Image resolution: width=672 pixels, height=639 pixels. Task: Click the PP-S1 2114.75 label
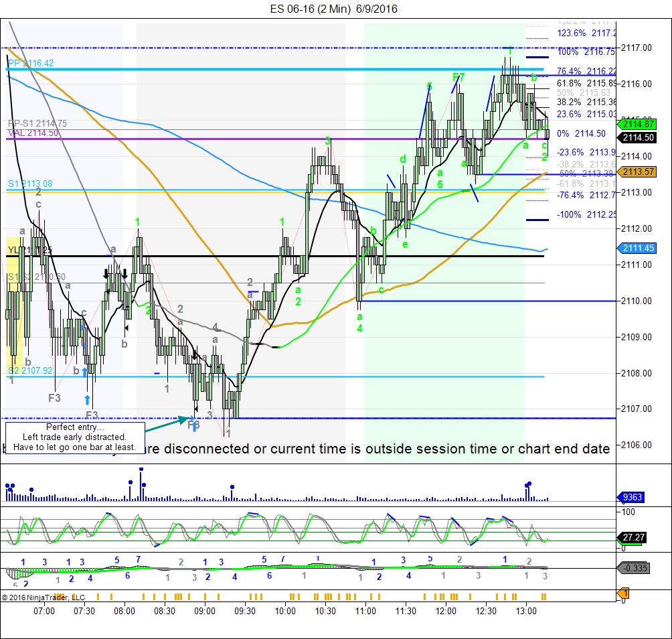tap(37, 123)
